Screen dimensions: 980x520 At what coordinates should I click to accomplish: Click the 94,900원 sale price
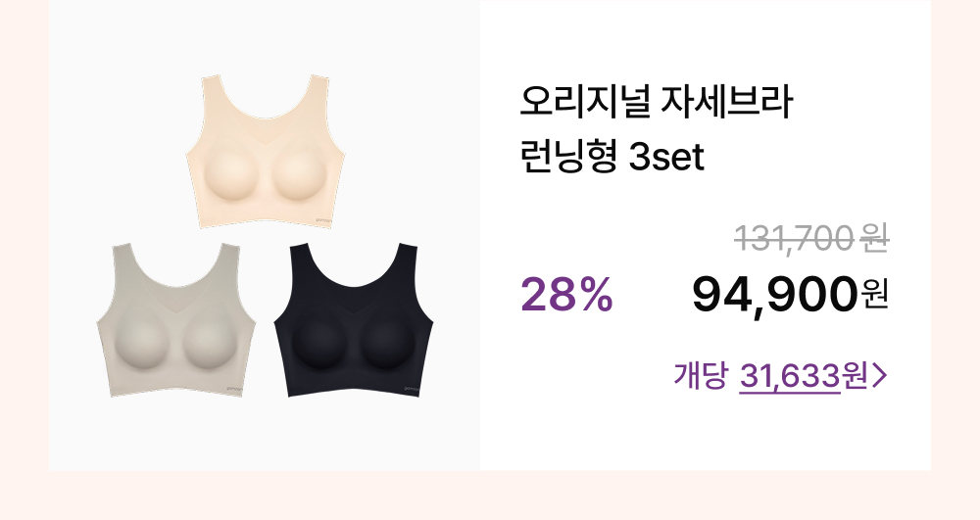pos(790,296)
